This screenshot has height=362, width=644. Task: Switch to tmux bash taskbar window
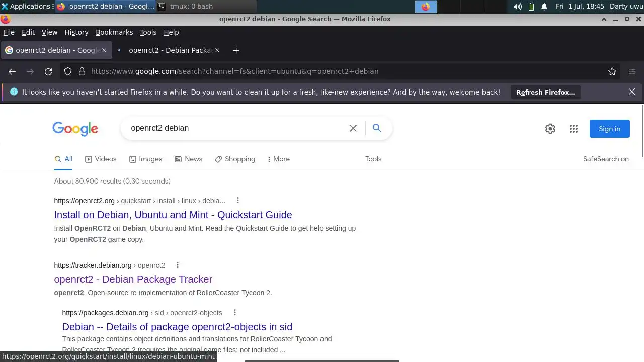206,6
